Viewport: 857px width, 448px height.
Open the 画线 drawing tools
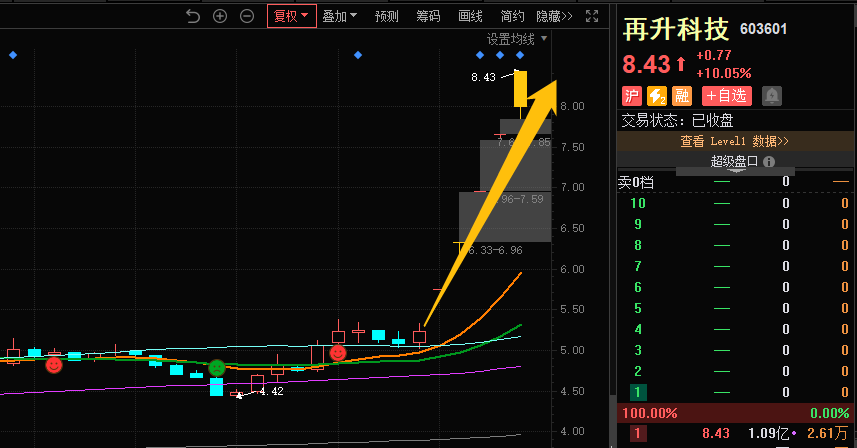point(470,16)
